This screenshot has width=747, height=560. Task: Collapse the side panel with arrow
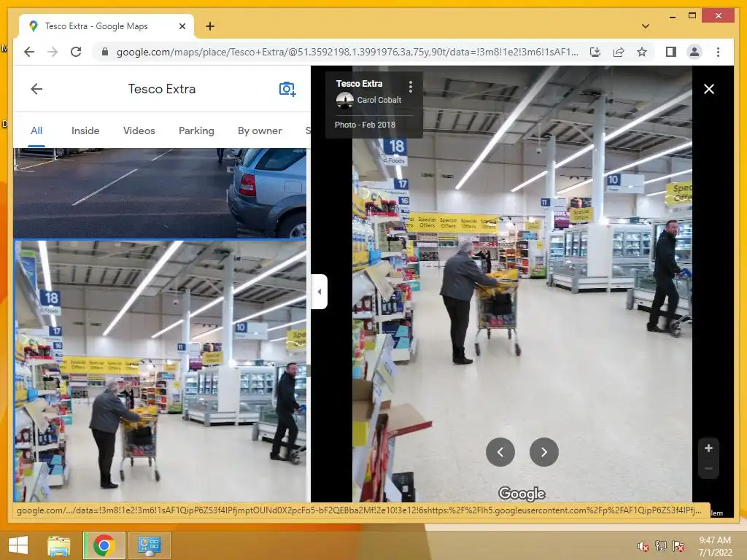tap(320, 292)
